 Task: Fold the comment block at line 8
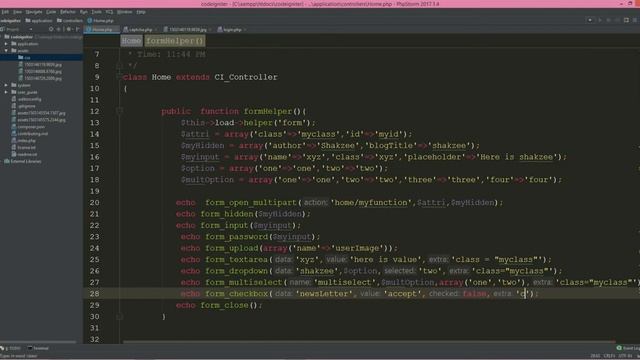(119, 65)
